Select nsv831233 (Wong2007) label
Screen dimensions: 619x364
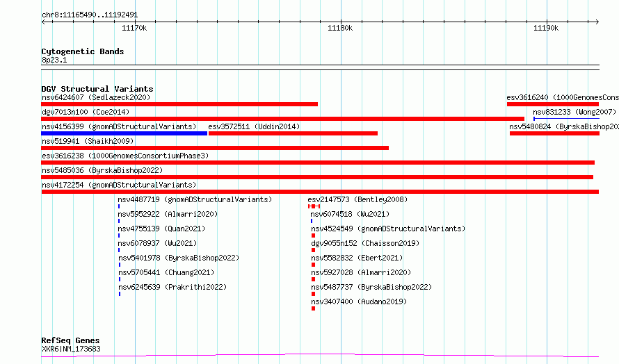574,112
